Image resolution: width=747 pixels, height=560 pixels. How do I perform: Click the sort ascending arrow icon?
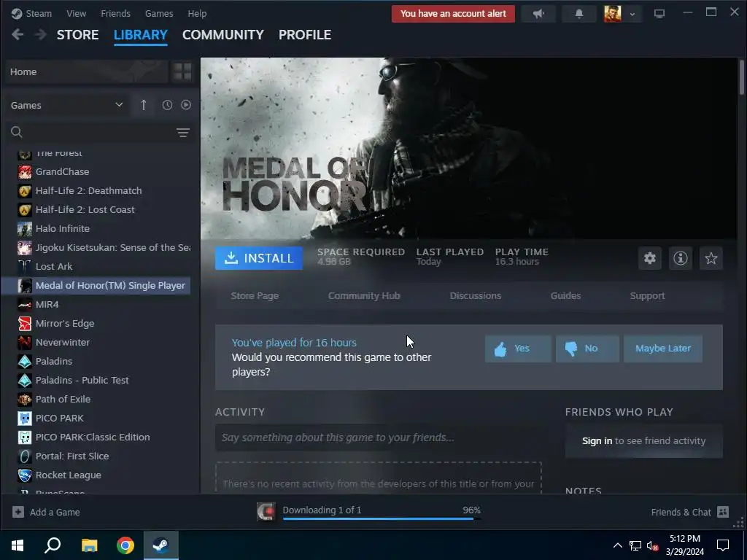144,105
